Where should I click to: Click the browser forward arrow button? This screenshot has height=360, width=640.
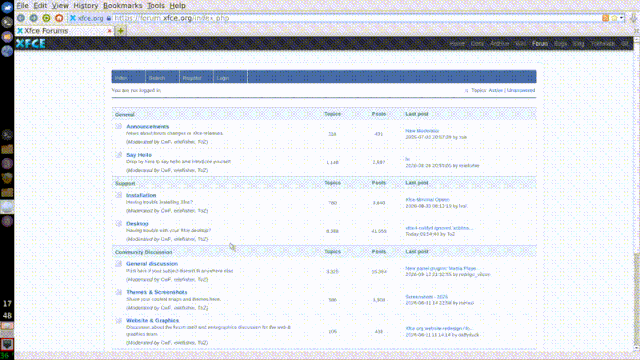point(33,18)
